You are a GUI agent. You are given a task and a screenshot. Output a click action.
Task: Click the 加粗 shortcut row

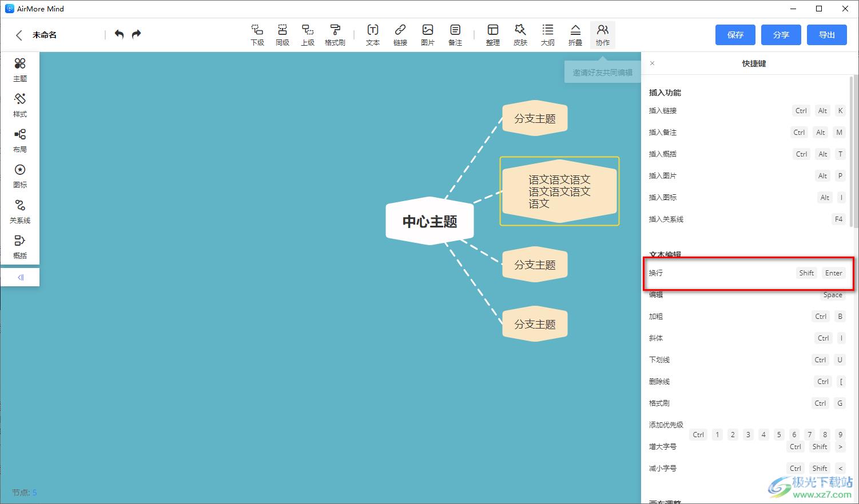(x=747, y=317)
